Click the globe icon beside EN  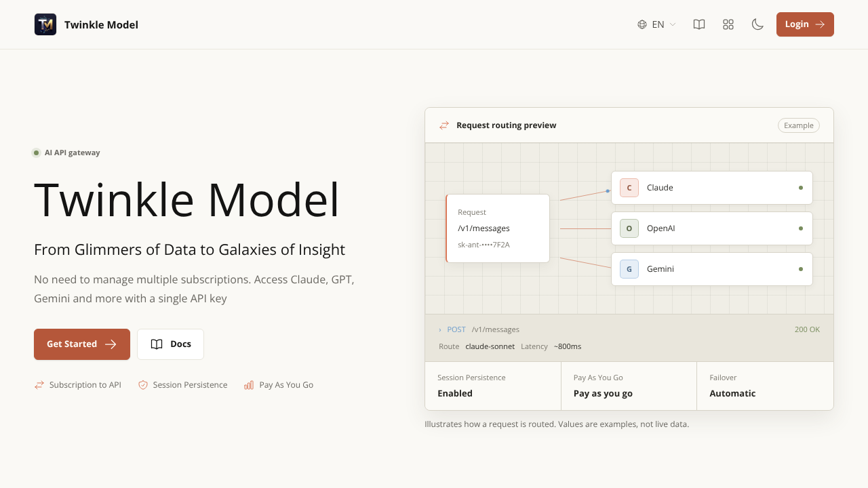click(x=642, y=24)
